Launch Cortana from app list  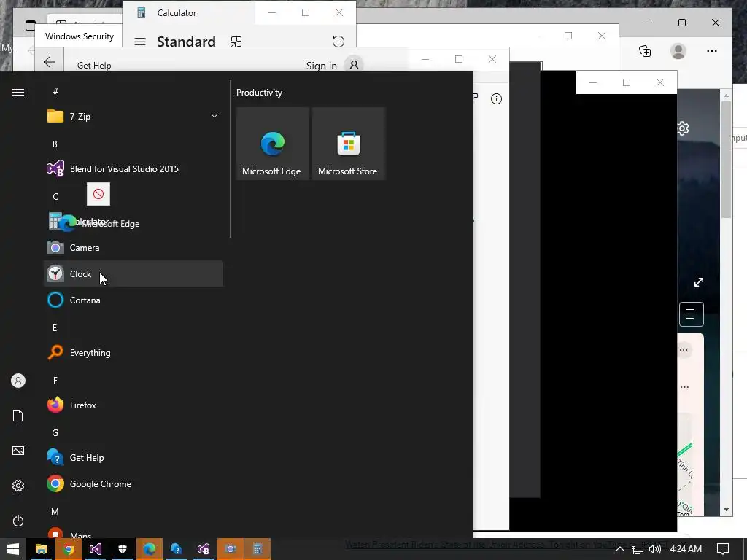tap(133, 300)
